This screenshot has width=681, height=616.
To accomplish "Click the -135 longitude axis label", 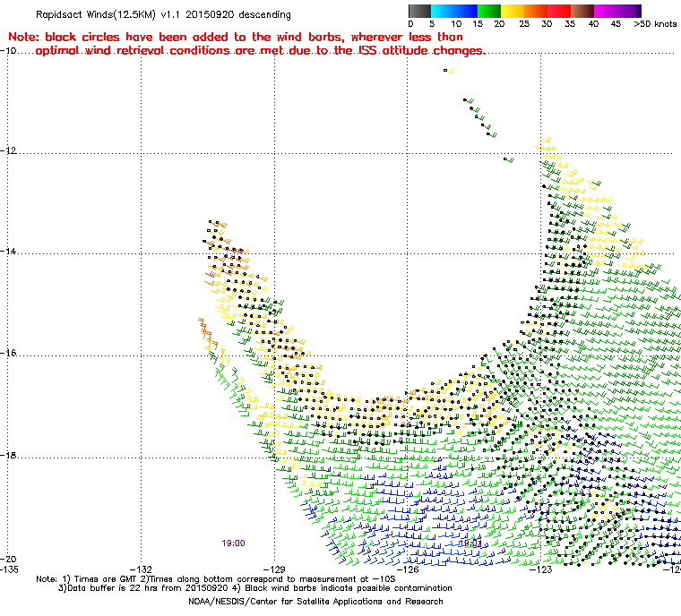I will tap(9, 569).
